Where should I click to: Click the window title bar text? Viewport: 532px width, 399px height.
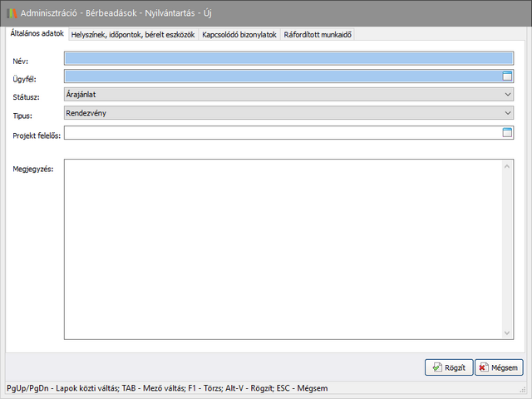point(116,13)
